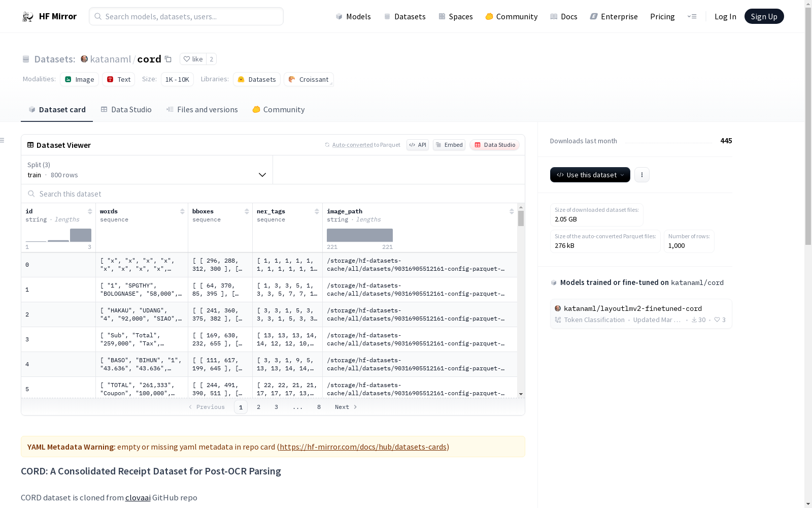
Task: Click the Image modality tag
Action: 79,79
